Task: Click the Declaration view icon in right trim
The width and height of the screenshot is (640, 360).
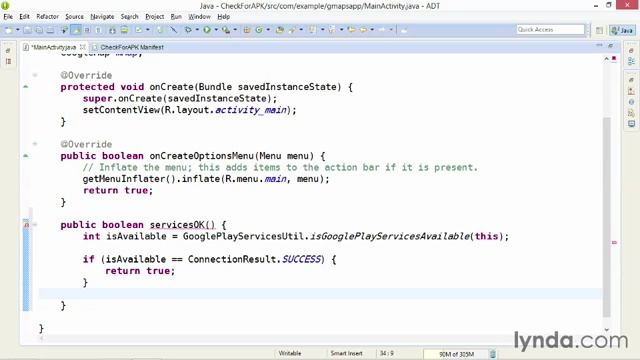Action: pyautogui.click(x=631, y=113)
